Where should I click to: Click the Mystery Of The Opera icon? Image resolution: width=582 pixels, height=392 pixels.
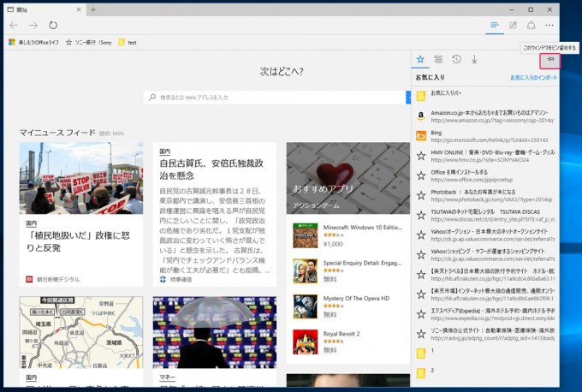(305, 306)
